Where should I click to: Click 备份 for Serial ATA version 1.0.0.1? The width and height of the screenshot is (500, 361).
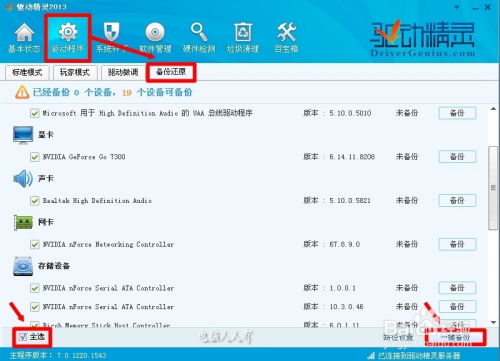[x=457, y=288]
